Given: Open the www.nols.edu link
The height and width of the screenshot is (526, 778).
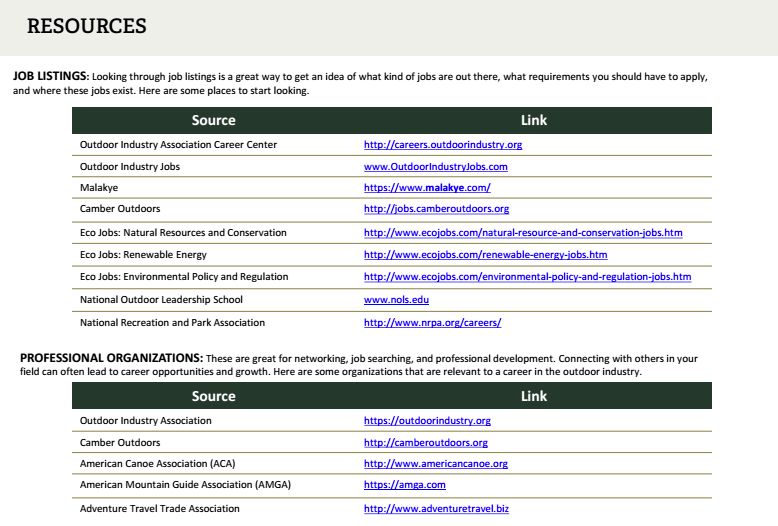Looking at the screenshot, I should (396, 300).
